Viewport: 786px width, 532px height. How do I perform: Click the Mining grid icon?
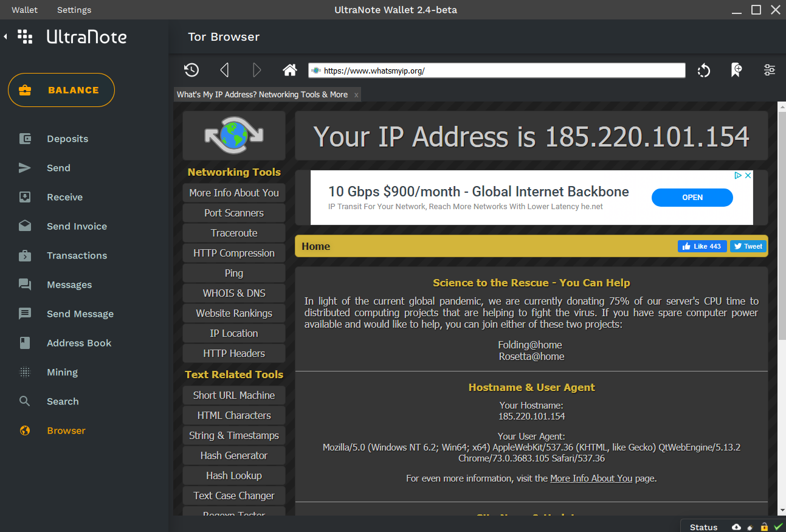click(25, 372)
